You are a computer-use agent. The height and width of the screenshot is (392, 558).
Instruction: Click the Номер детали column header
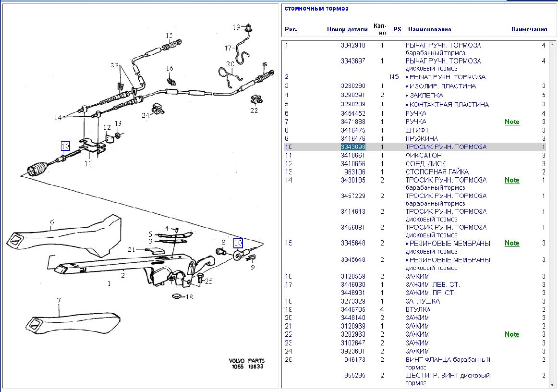[347, 29]
